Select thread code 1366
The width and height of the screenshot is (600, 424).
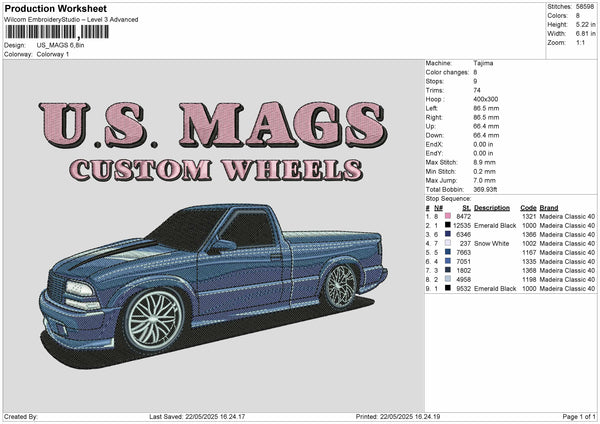click(x=529, y=235)
